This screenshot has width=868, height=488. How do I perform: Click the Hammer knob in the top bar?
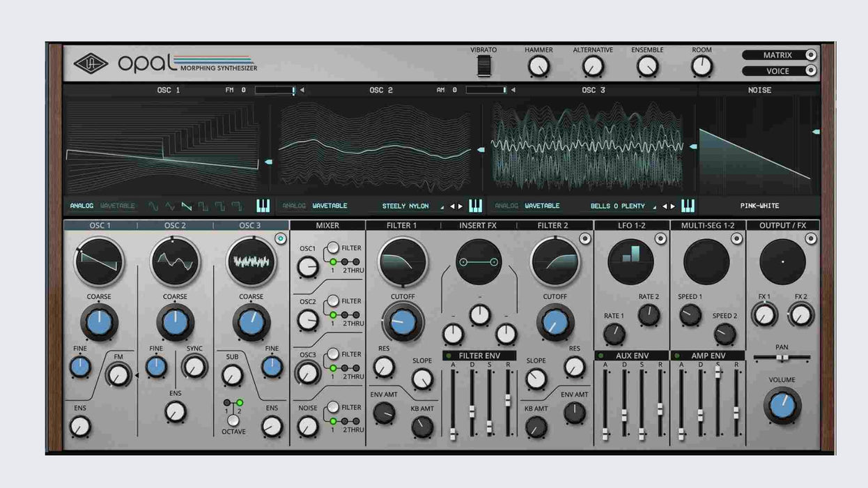pos(538,66)
